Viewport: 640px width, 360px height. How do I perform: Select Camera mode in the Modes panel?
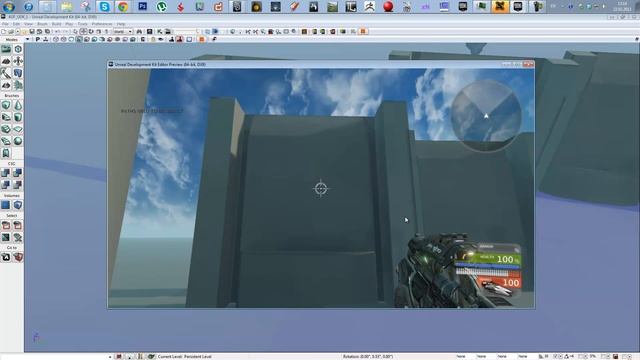coord(6,49)
